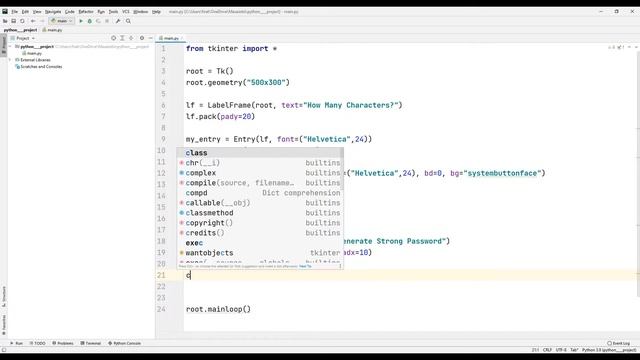Toggle the Project tool window side tab

pos(4,44)
